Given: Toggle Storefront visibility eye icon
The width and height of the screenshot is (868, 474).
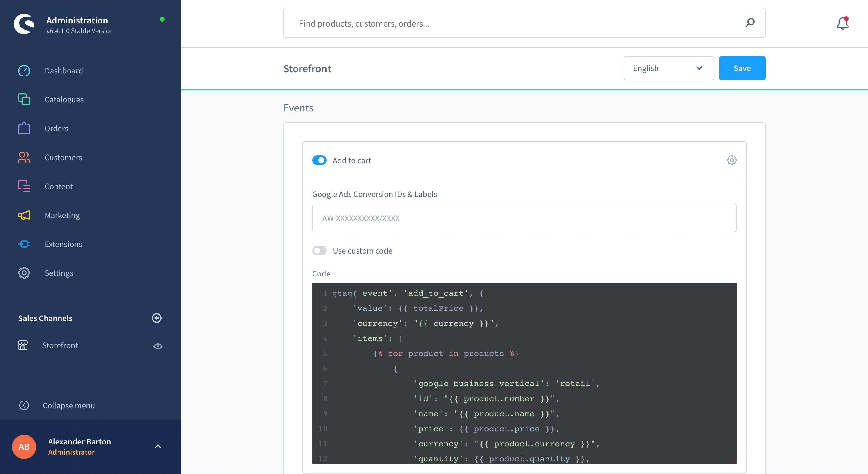Looking at the screenshot, I should coord(158,346).
